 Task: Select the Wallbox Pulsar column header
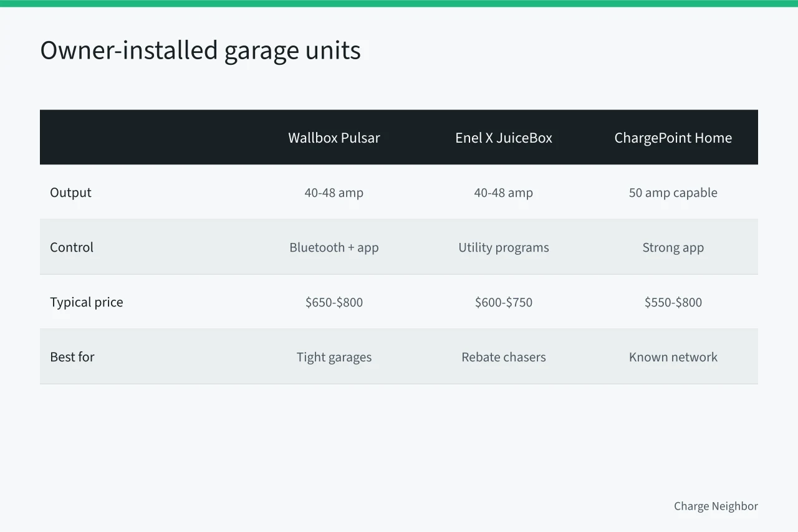click(334, 138)
